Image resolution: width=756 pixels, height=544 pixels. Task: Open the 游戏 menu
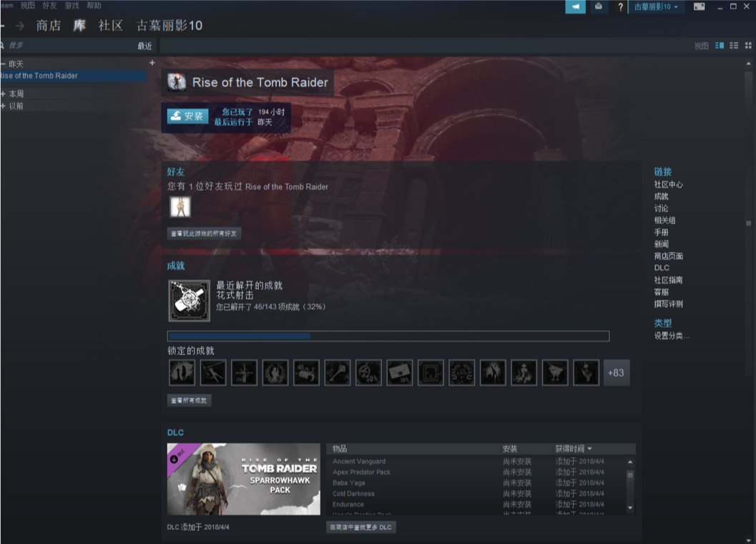tap(72, 5)
